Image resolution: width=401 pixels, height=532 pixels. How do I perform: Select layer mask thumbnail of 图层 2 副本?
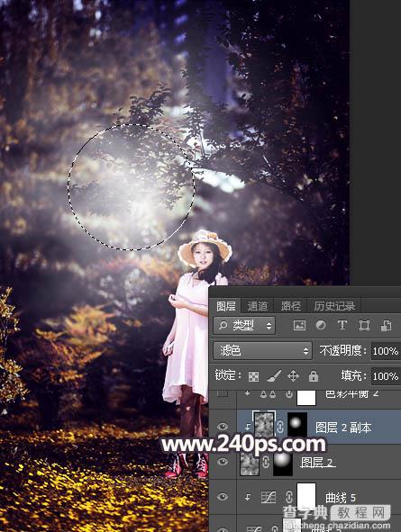297,425
